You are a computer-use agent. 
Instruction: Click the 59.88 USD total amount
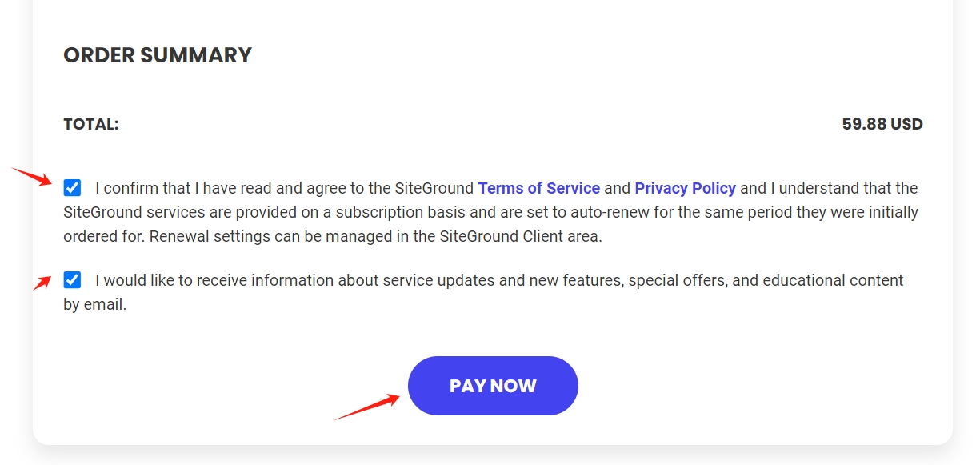[x=882, y=125]
